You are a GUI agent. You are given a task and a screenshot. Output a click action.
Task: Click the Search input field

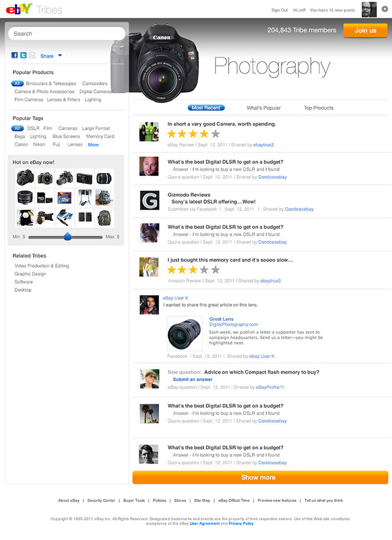67,34
